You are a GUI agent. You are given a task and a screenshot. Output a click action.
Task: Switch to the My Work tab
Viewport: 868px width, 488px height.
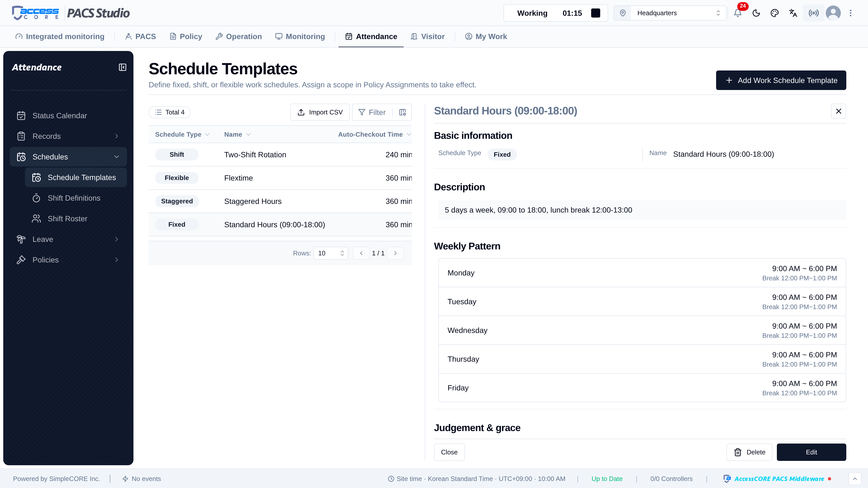(486, 36)
